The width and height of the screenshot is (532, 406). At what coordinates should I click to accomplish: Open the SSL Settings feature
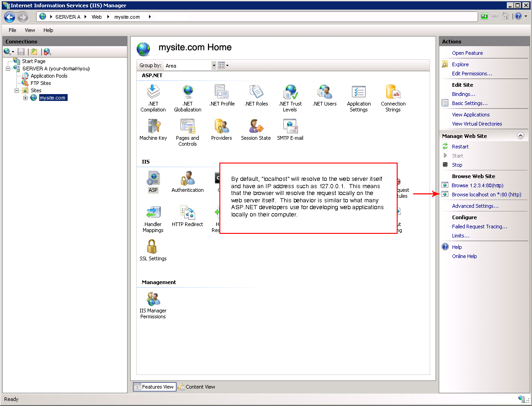click(x=153, y=250)
